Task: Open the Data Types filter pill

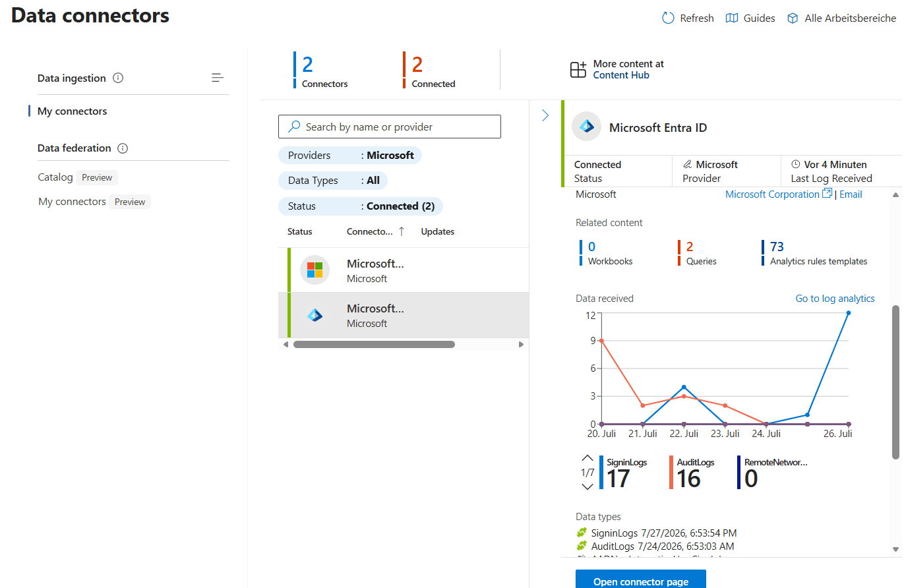Action: click(x=333, y=181)
